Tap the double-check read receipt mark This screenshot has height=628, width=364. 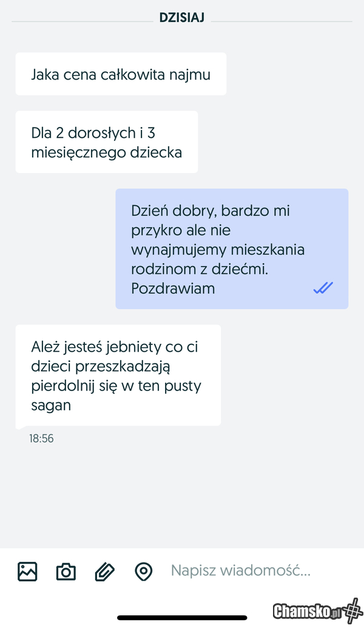(x=323, y=287)
